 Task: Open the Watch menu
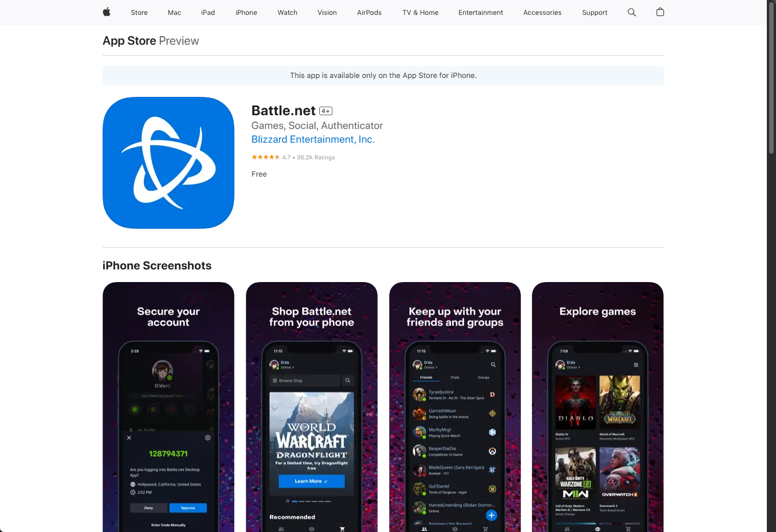click(x=287, y=13)
